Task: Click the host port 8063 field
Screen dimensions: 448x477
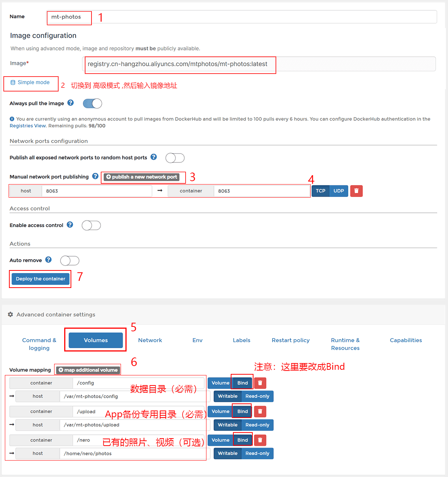Action: pyautogui.click(x=97, y=191)
